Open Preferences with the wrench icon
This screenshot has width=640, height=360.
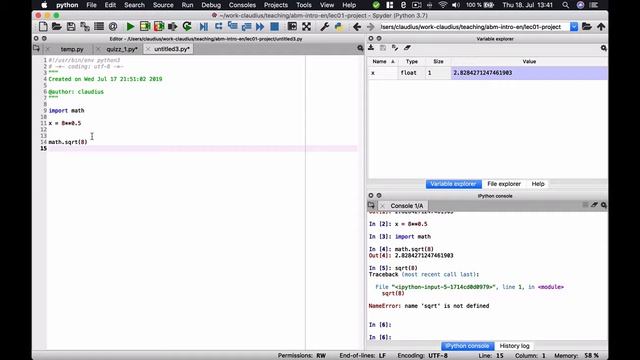point(324,27)
